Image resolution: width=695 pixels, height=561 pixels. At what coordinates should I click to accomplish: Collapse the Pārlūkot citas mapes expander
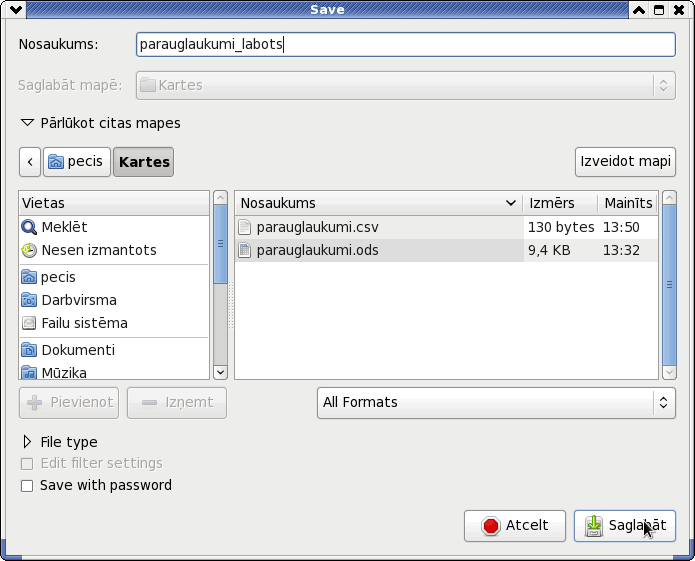[x=27, y=123]
